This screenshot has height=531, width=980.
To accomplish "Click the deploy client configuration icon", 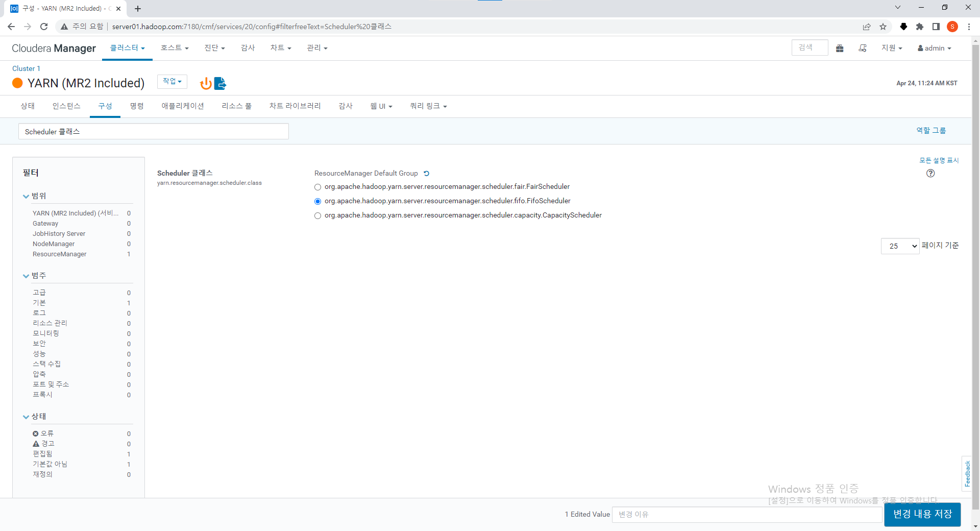I will tap(220, 83).
